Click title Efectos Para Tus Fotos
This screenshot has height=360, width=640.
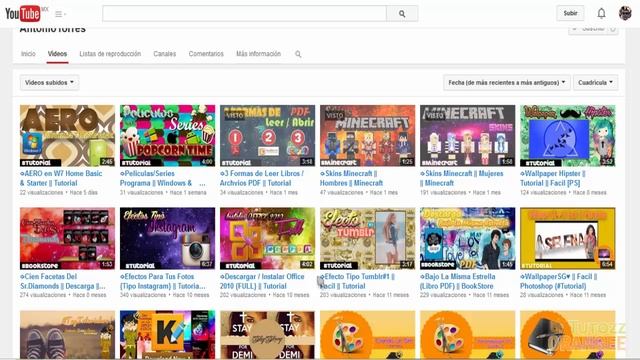(162, 281)
